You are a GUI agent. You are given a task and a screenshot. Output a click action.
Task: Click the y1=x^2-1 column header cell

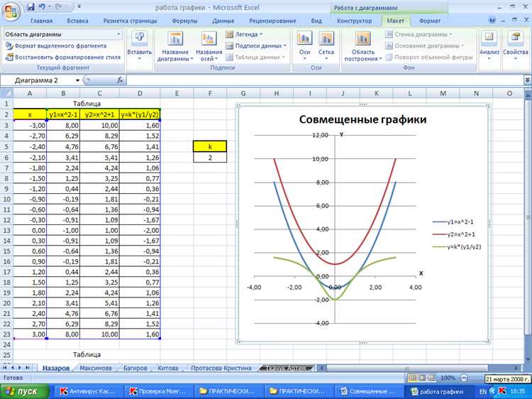63,115
